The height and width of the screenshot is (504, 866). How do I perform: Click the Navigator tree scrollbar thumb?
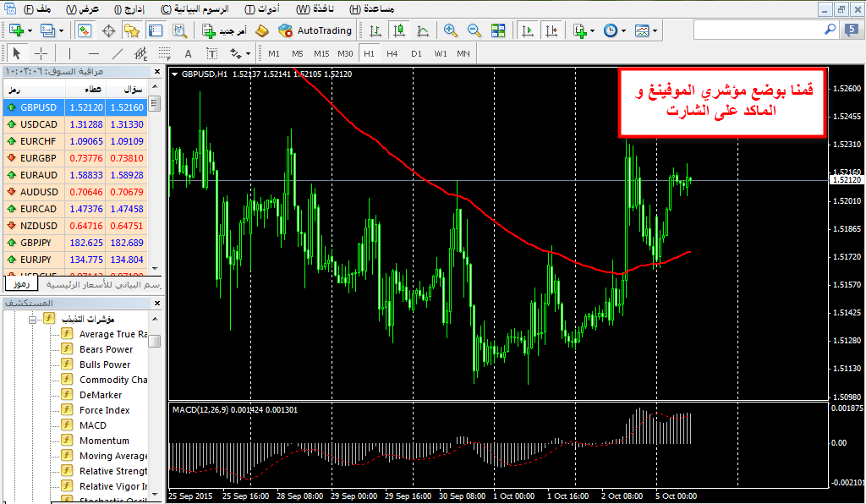[155, 341]
